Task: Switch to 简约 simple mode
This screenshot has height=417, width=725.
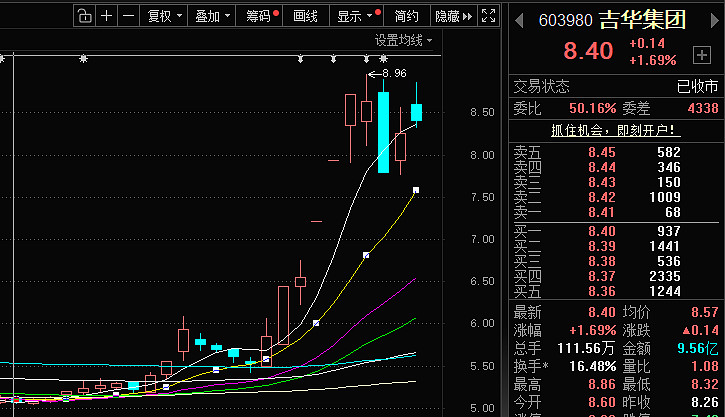Action: 406,16
